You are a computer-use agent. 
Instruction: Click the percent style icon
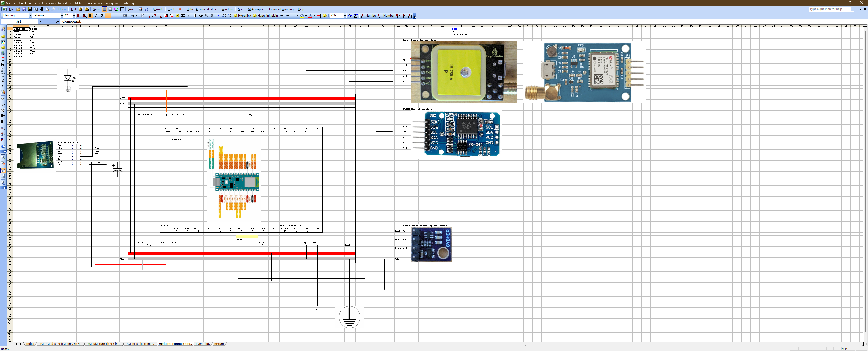pyautogui.click(x=206, y=15)
